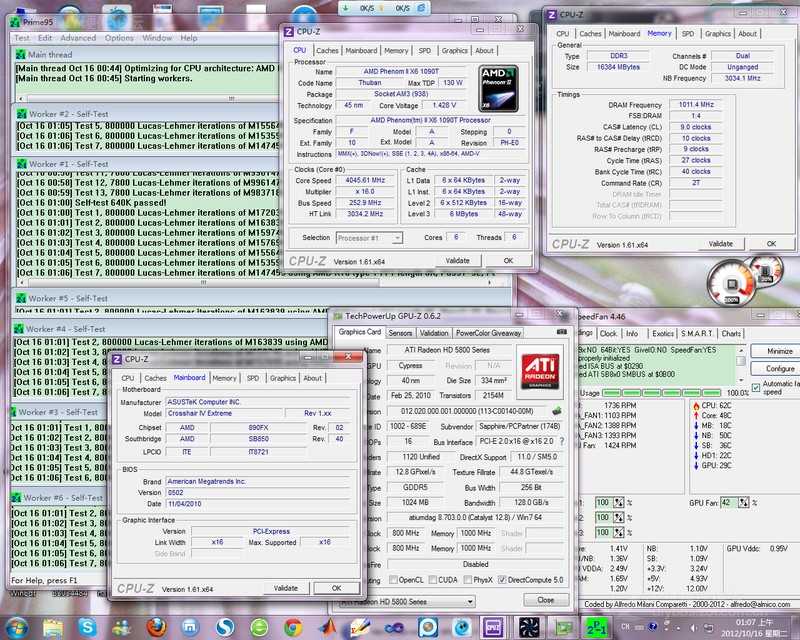Open SPD tab in the CPU-Z Memory window
Screen dimensions: 800x640
(688, 34)
